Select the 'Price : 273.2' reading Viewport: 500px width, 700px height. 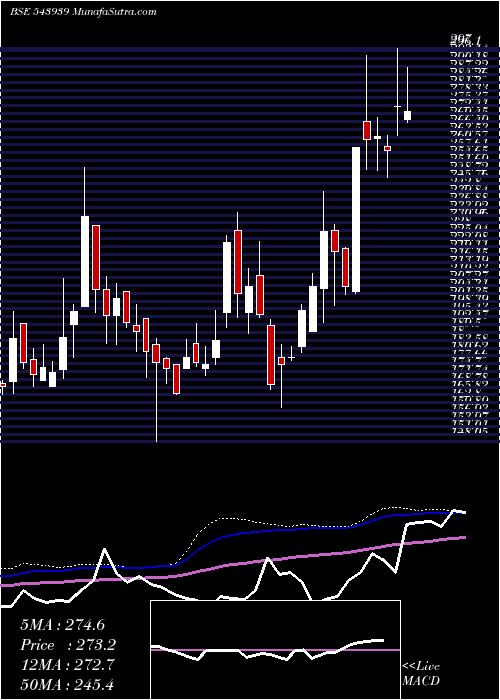tap(68, 645)
